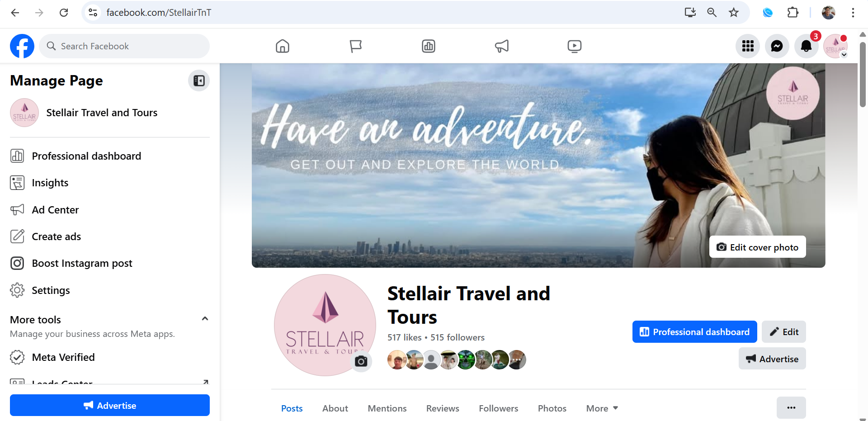Viewport: 868px width, 421px height.
Task: Click the camera icon on profile picture
Action: click(x=361, y=361)
